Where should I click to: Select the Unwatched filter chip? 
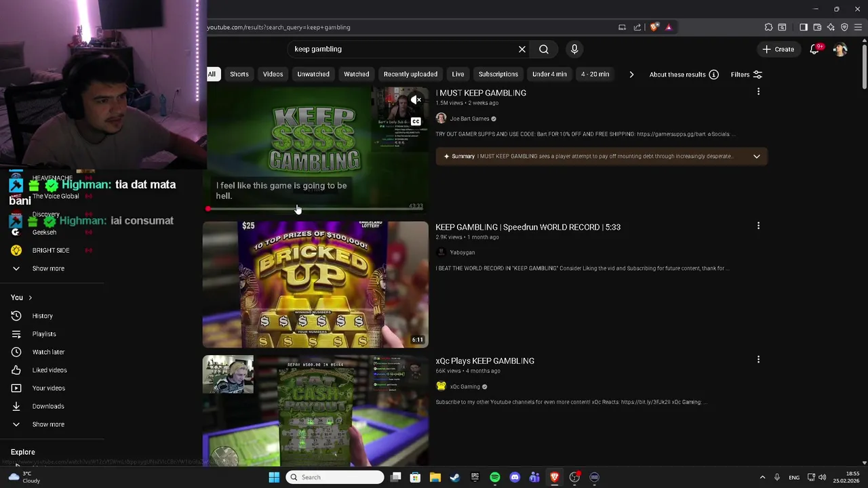point(313,74)
